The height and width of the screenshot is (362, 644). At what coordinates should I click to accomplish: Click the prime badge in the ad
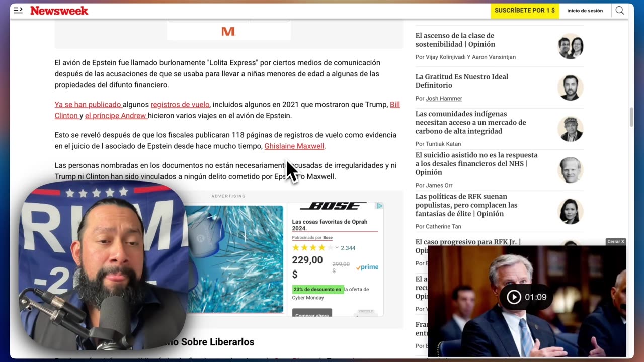tap(367, 267)
